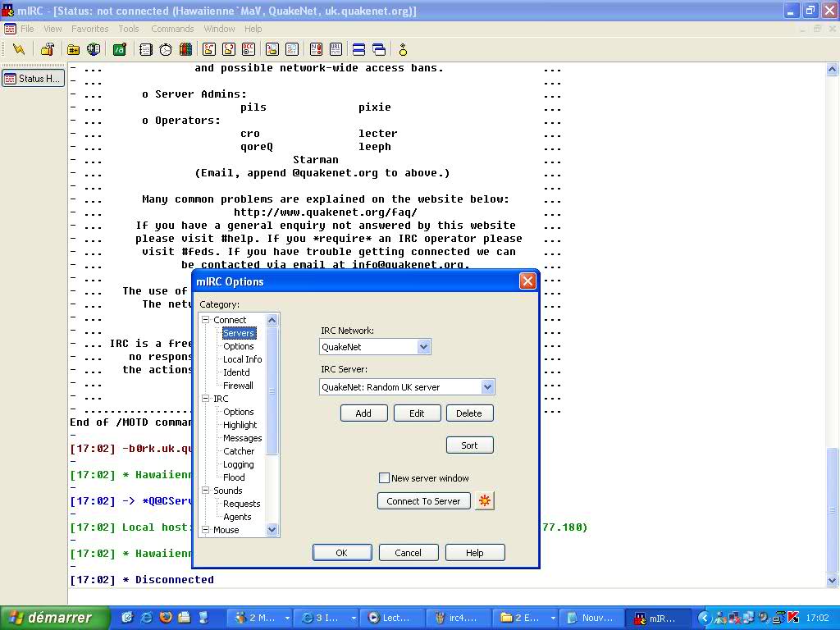Screen dimensions: 840x630
Task: Open the Favorites menu
Action: (x=90, y=29)
